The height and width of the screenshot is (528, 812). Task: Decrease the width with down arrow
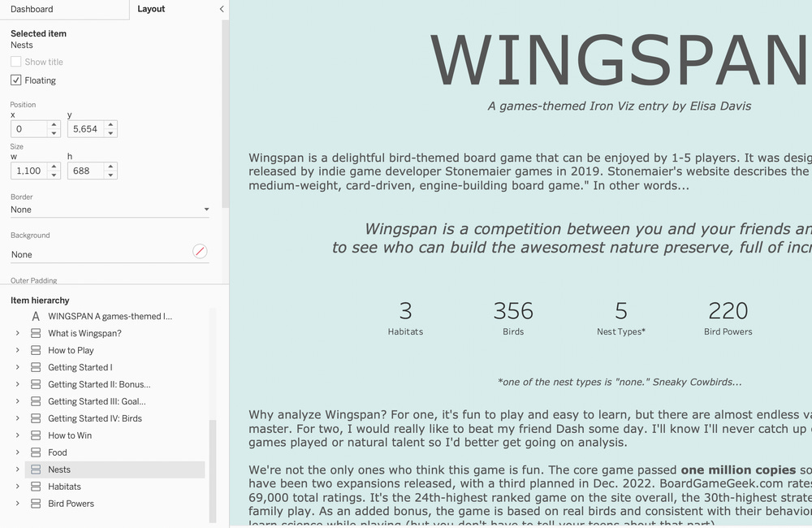(54, 175)
